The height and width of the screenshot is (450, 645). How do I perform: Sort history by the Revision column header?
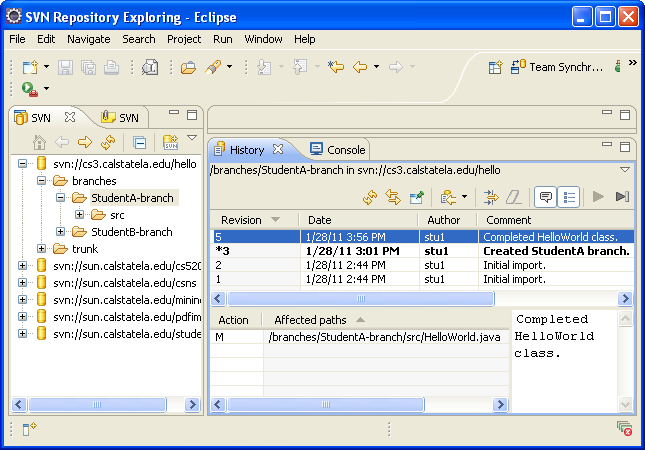click(241, 219)
